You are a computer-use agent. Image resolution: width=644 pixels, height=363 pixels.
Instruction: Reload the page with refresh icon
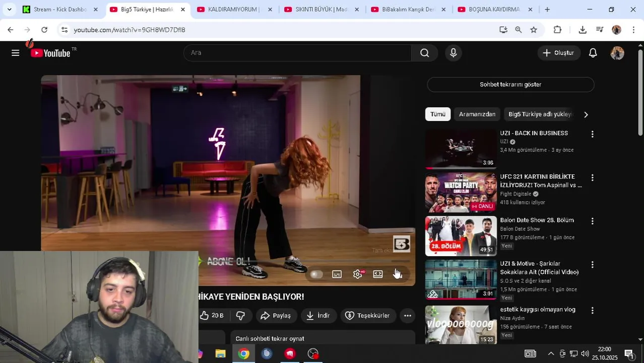coord(44,30)
